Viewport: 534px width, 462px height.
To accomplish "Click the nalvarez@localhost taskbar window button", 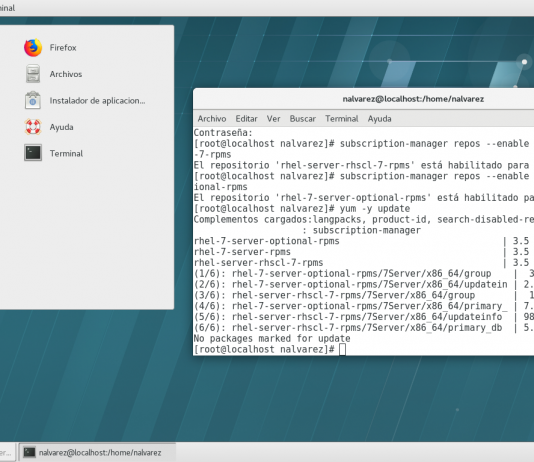I will [x=97, y=452].
